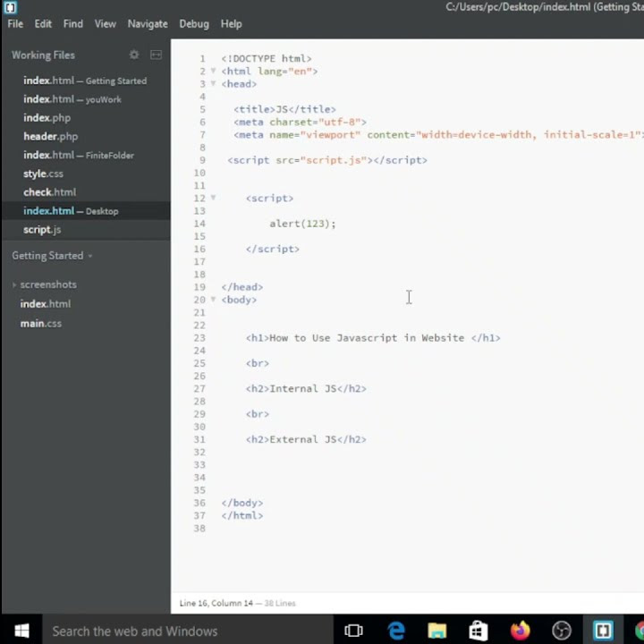This screenshot has height=644, width=644.
Task: Open Task View on the taskbar
Action: pyautogui.click(x=353, y=631)
